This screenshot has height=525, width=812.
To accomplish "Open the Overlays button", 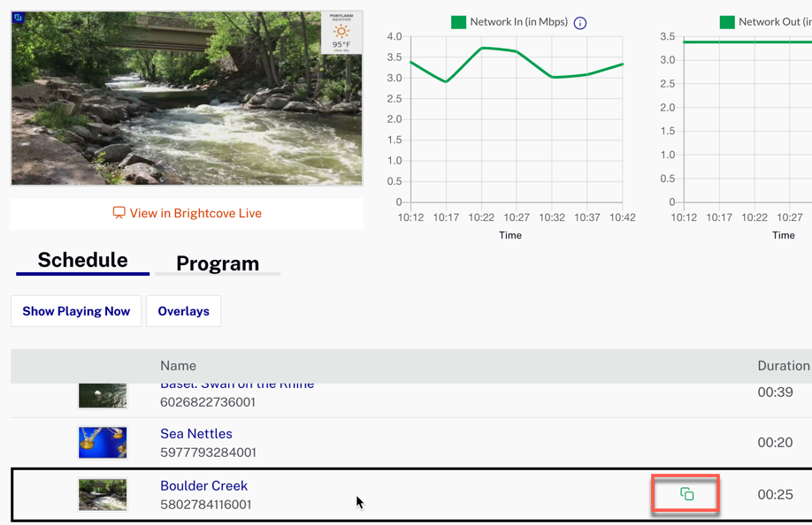I will pyautogui.click(x=183, y=311).
